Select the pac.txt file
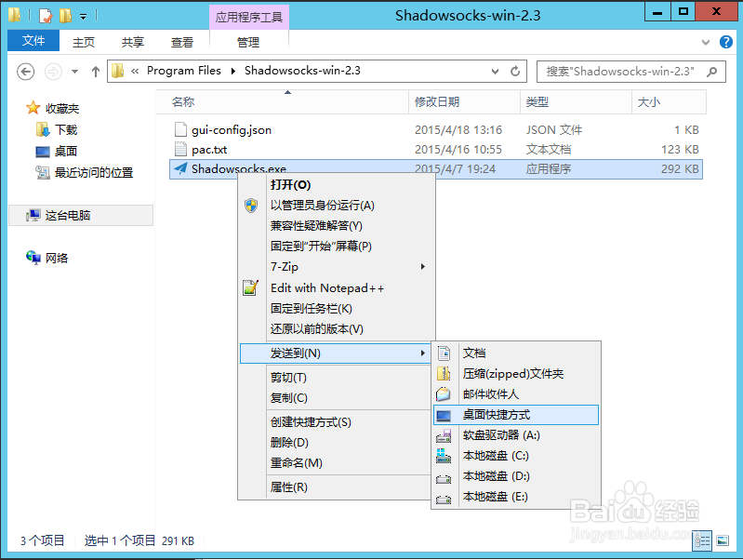This screenshot has width=743, height=560. (x=435, y=150)
